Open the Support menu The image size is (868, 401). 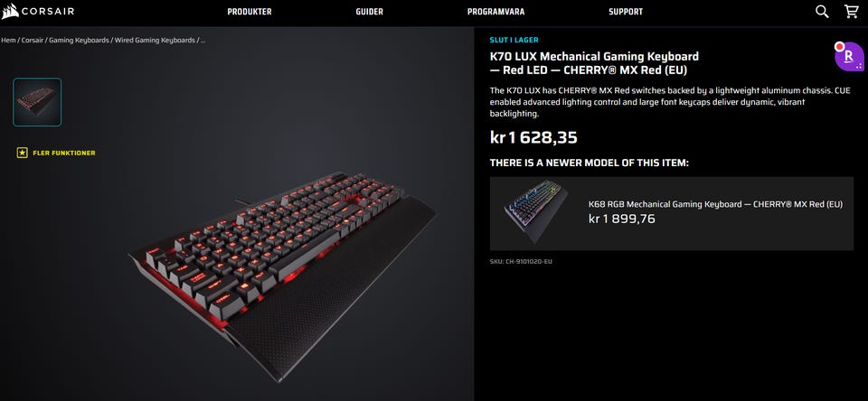(626, 12)
